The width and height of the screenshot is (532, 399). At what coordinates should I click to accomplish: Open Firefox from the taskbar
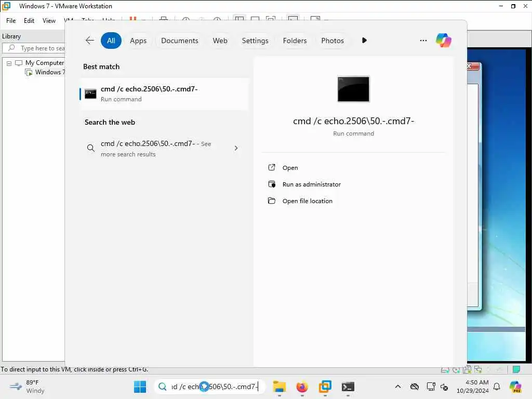302,387
